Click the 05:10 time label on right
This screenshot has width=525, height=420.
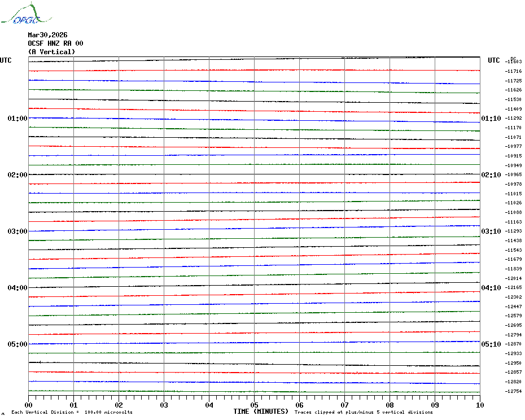pyautogui.click(x=491, y=344)
